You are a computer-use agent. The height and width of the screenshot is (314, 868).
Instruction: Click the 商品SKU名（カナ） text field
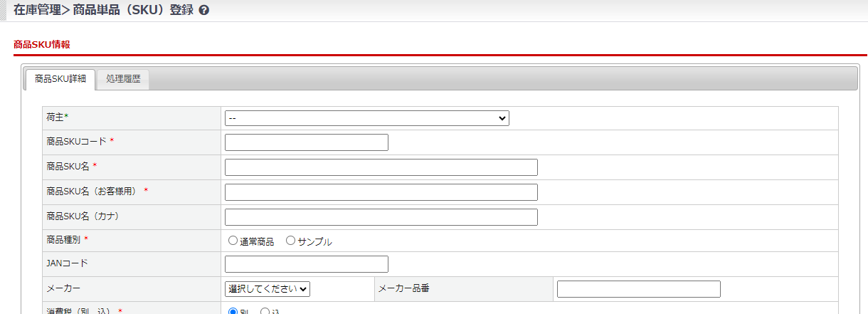(381, 217)
